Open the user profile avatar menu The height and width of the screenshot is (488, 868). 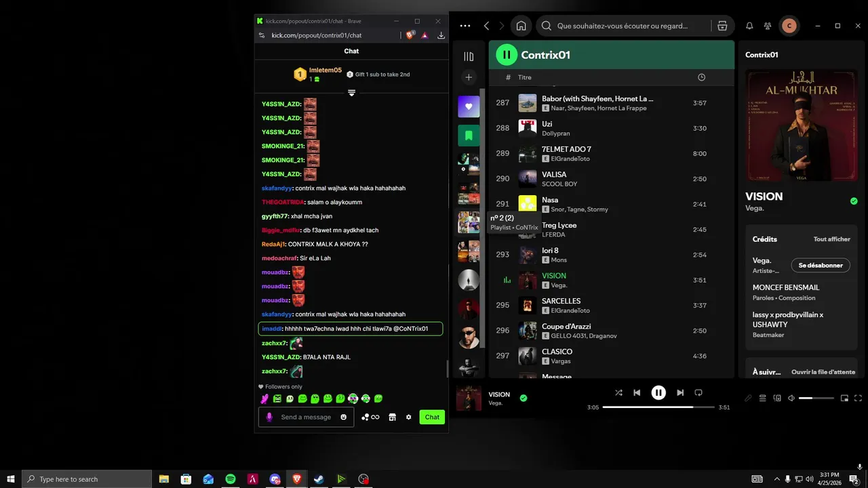(x=789, y=26)
